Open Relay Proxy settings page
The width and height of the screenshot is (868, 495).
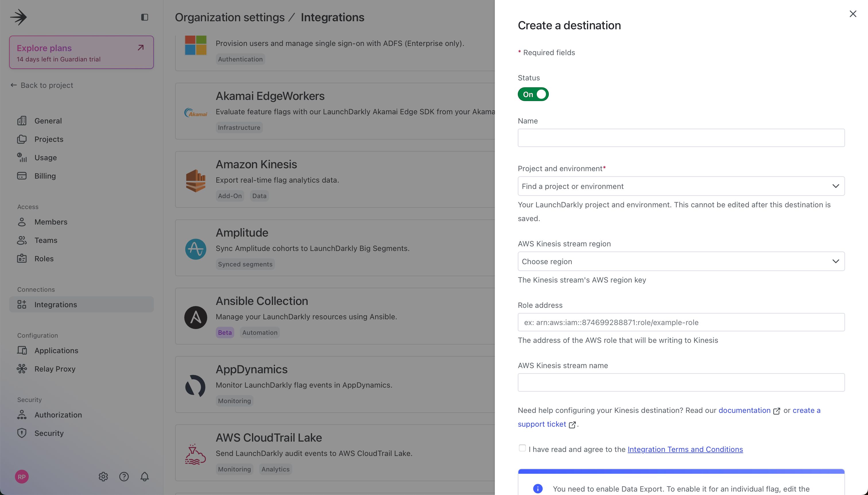tap(55, 369)
